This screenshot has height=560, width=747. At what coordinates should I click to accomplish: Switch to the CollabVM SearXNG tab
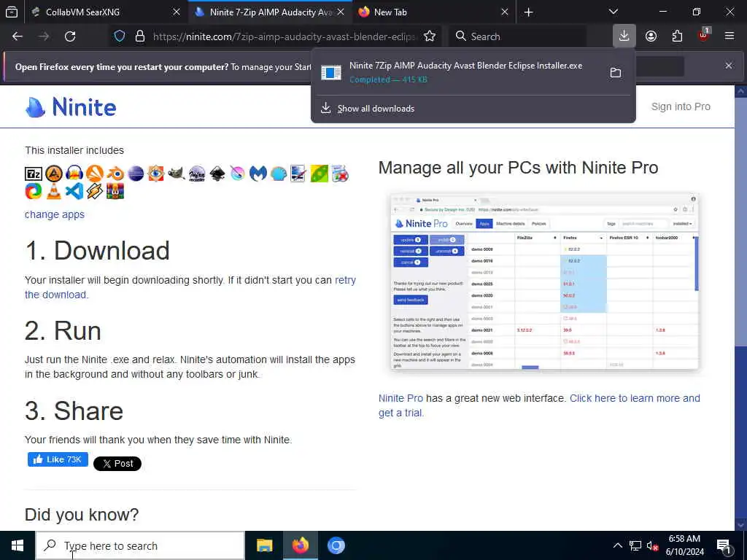(104, 12)
